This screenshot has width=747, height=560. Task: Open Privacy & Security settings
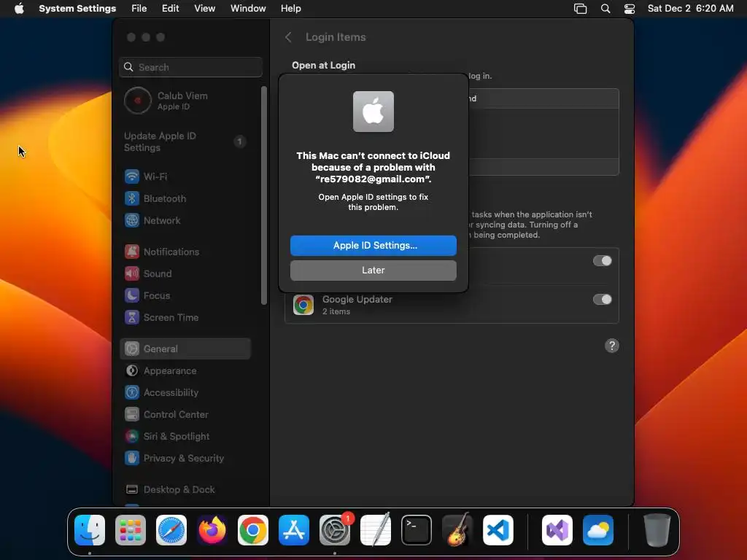186,458
